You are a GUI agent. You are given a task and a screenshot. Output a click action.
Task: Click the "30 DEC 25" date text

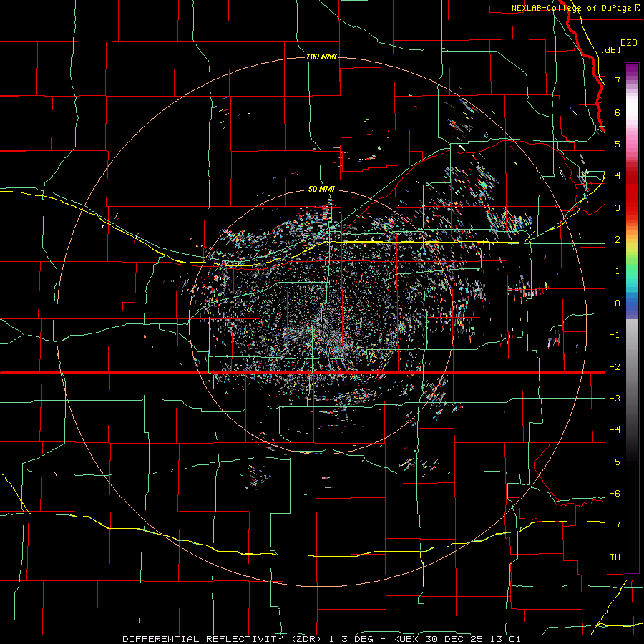(454, 639)
